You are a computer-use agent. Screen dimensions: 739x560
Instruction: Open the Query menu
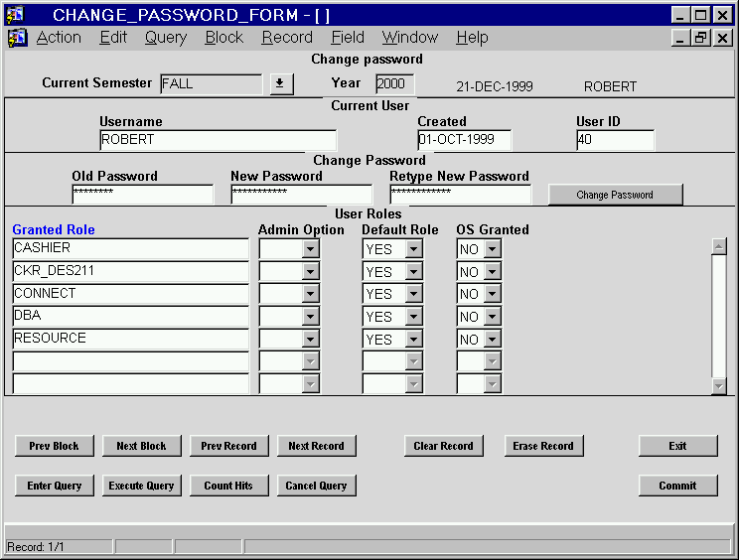pyautogui.click(x=166, y=37)
